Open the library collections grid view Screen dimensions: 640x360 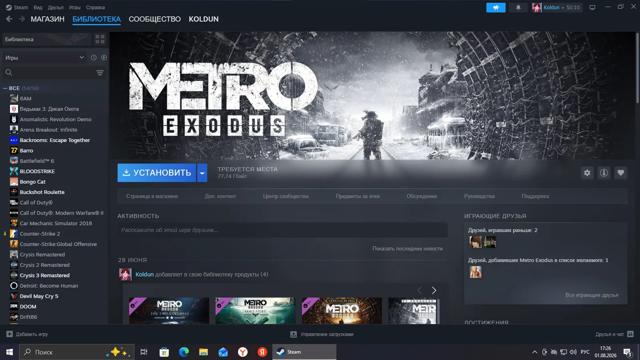pyautogui.click(x=100, y=39)
